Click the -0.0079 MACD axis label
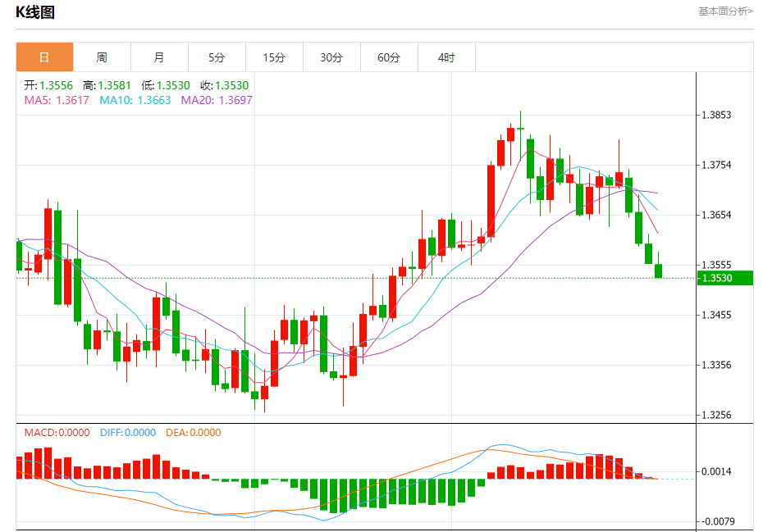 pyautogui.click(x=717, y=521)
